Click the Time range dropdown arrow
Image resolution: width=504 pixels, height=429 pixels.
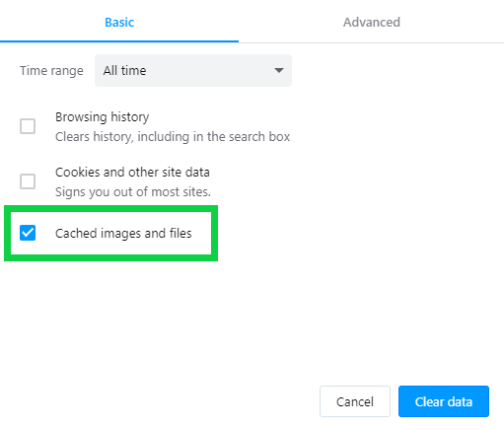[x=279, y=70]
